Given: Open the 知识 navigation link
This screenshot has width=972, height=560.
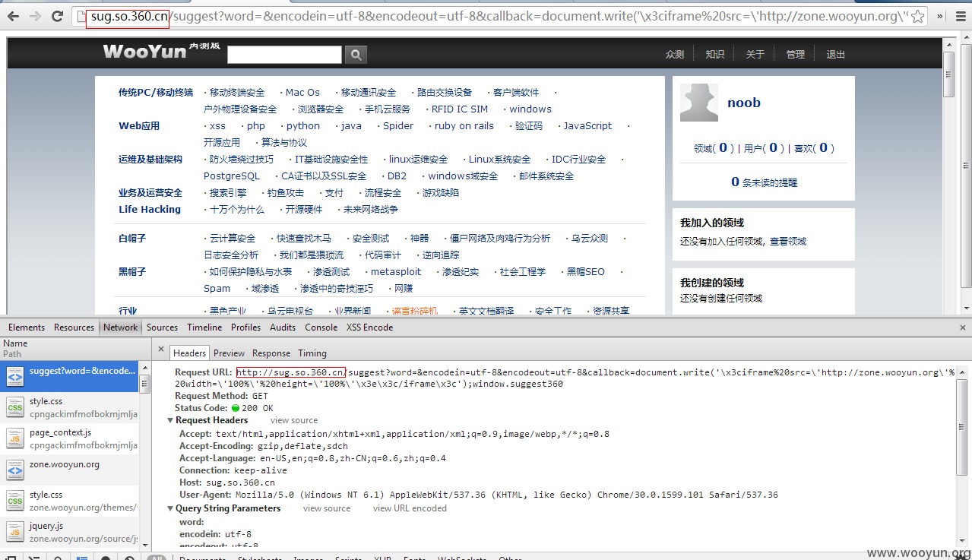Looking at the screenshot, I should click(x=714, y=54).
